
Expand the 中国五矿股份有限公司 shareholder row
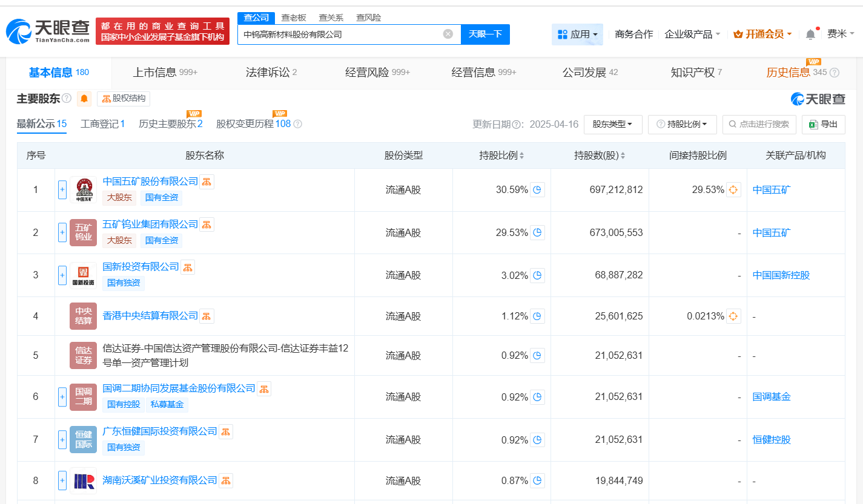pos(62,190)
